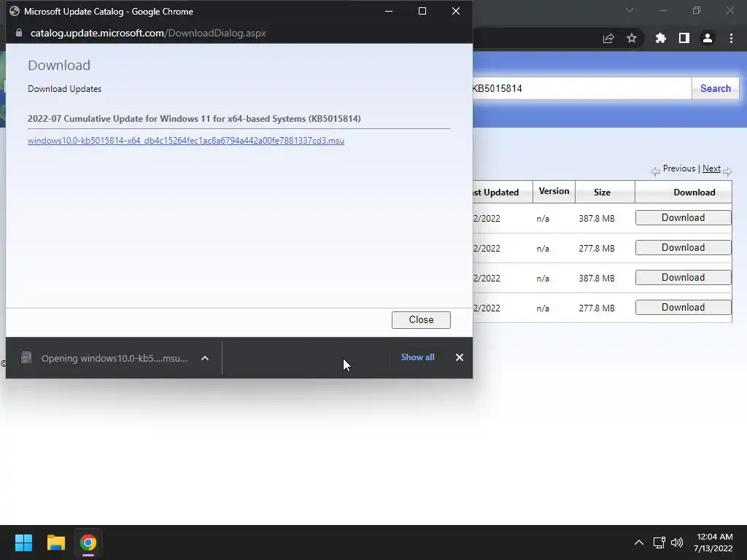Toggle Chrome side panel icon
Viewport: 747px width, 560px height.
(x=684, y=38)
